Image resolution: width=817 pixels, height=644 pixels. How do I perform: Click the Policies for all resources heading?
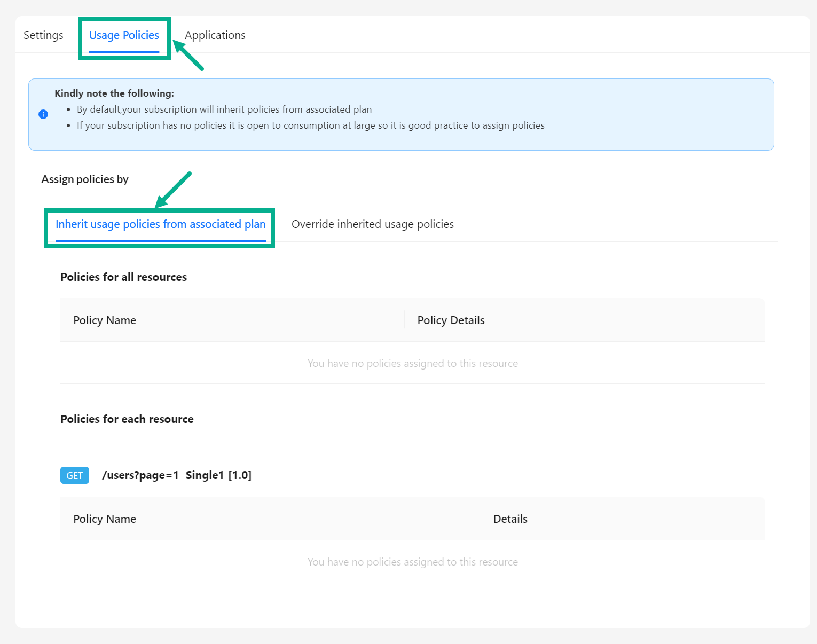[123, 277]
